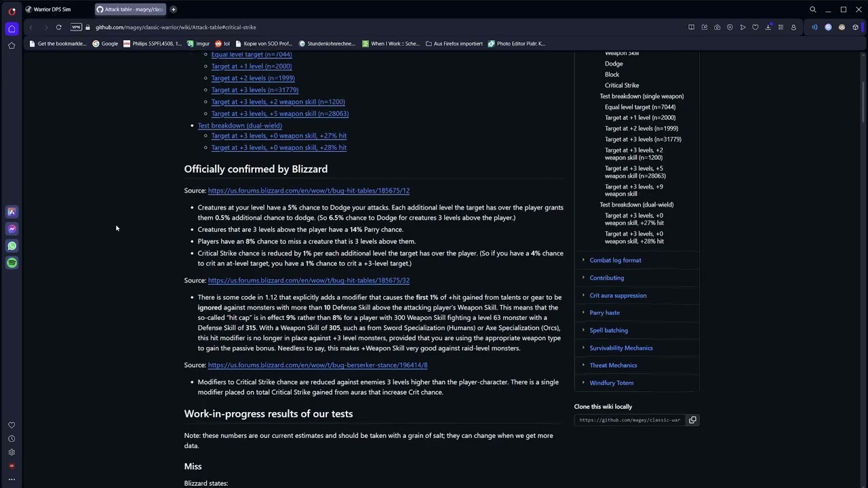The height and width of the screenshot is (488, 868).
Task: Open the Aus Firefox importiert bookmark folder
Action: pos(454,43)
